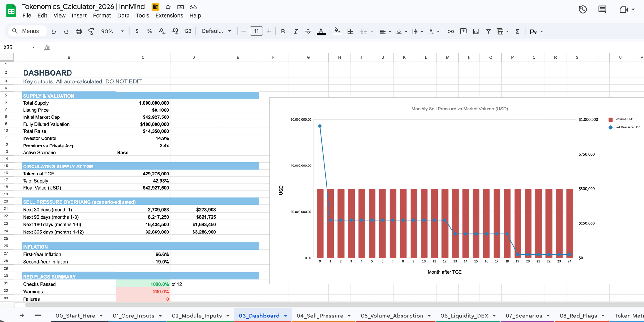
Task: Insert a chart
Action: tap(476, 31)
